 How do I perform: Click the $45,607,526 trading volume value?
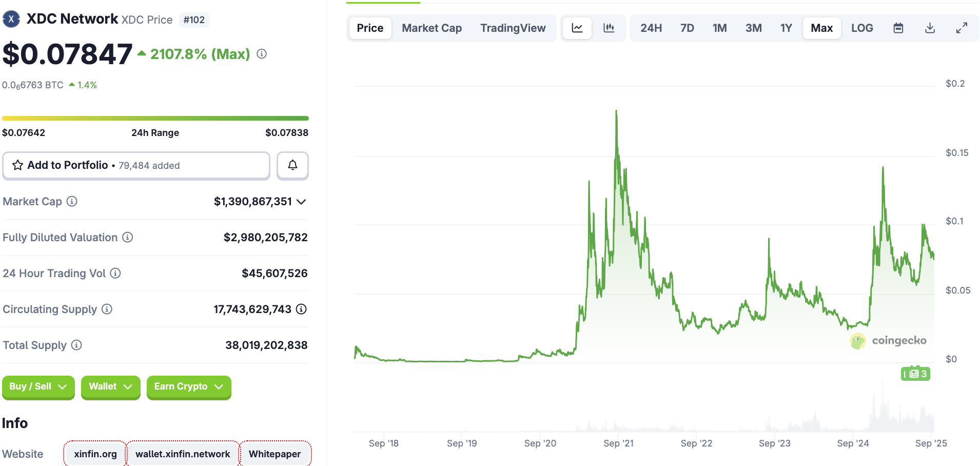coord(275,274)
